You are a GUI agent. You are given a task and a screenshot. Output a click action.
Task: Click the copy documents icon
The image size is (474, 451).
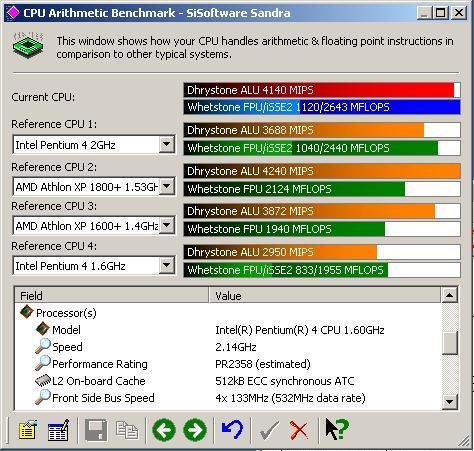[x=127, y=430]
